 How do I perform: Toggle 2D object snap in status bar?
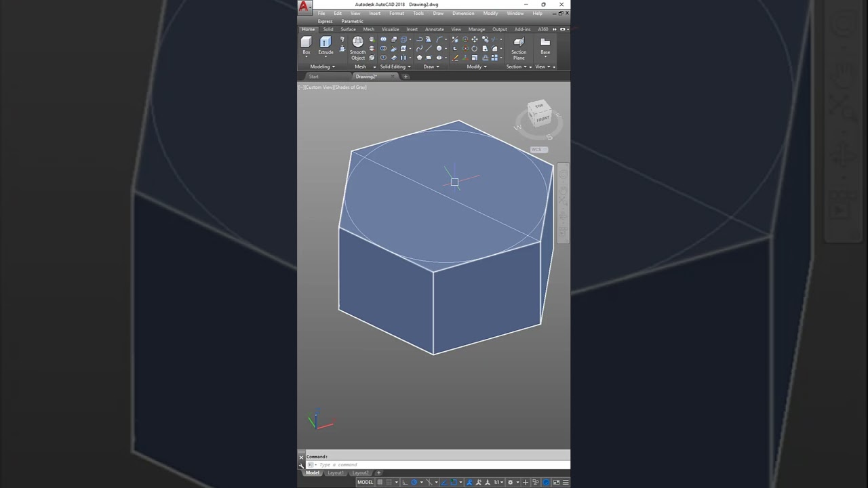tap(454, 483)
